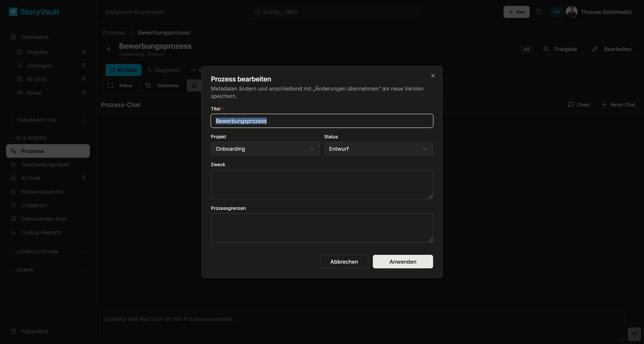644x344 pixels.
Task: Click into the Zweck text area
Action: tap(322, 184)
